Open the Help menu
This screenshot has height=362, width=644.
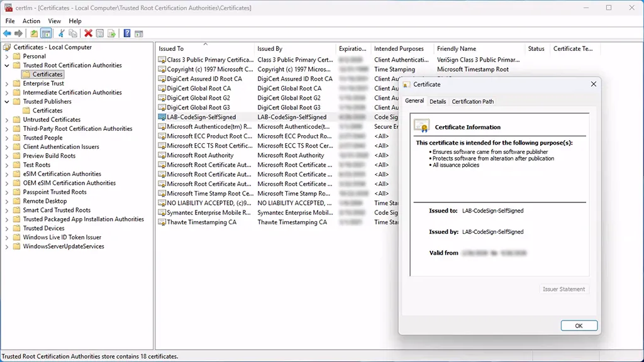pyautogui.click(x=75, y=21)
